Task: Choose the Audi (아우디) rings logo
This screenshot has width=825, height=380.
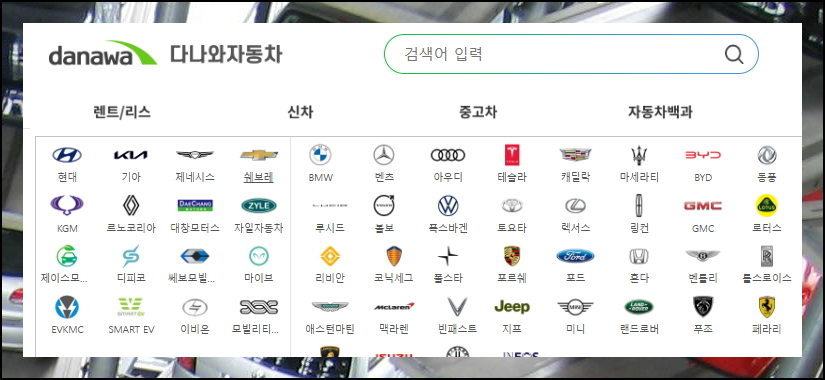Action: (448, 155)
